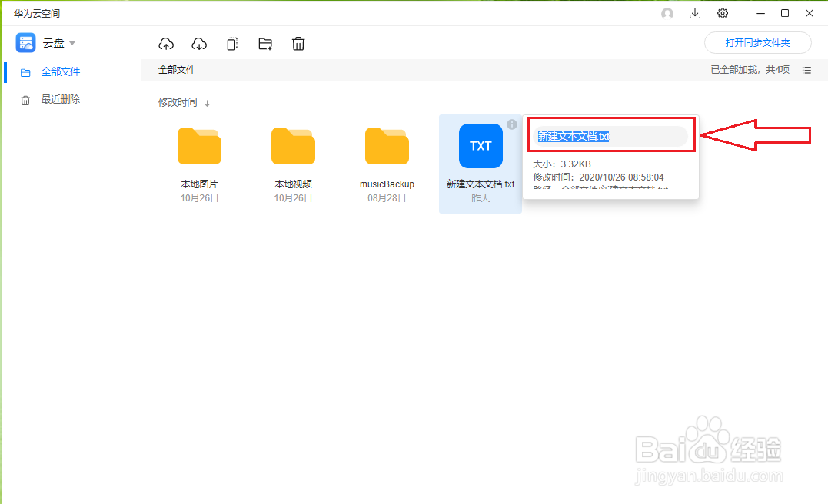828x504 pixels.
Task: Open the 修改时间 sorting dropdown
Action: [x=178, y=101]
